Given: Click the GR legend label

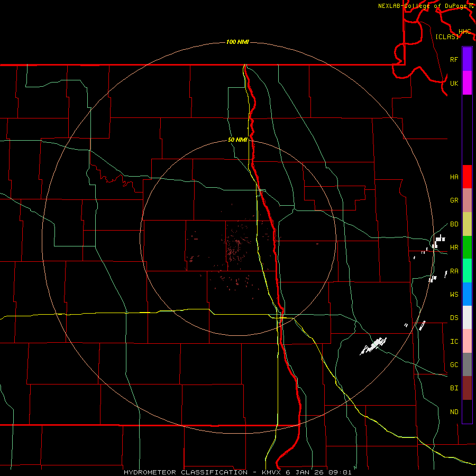Looking at the screenshot, I should click(x=454, y=200).
